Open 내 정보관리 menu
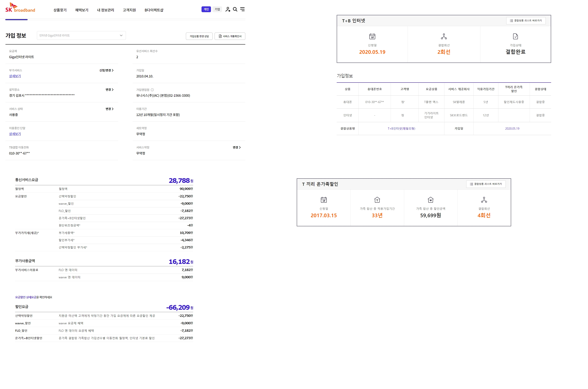This screenshot has width=588, height=389. click(105, 10)
